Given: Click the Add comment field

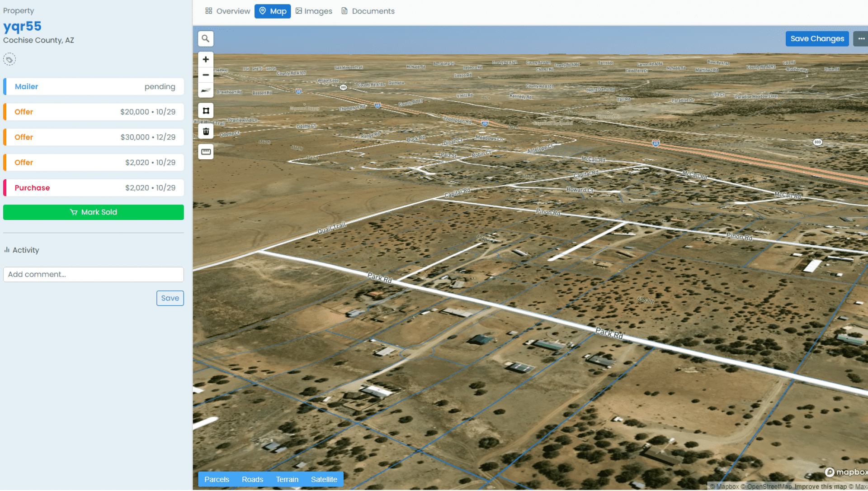Looking at the screenshot, I should 93,274.
